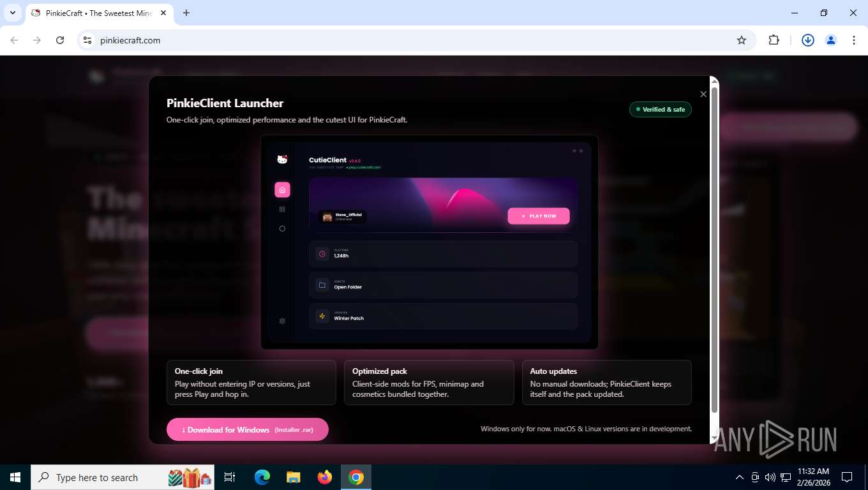Click the One-click join feature card

tap(251, 382)
